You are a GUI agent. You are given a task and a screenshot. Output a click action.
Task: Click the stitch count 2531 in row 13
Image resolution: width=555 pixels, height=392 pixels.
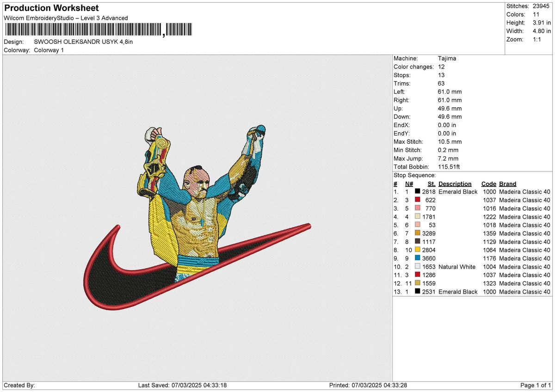[x=429, y=292]
